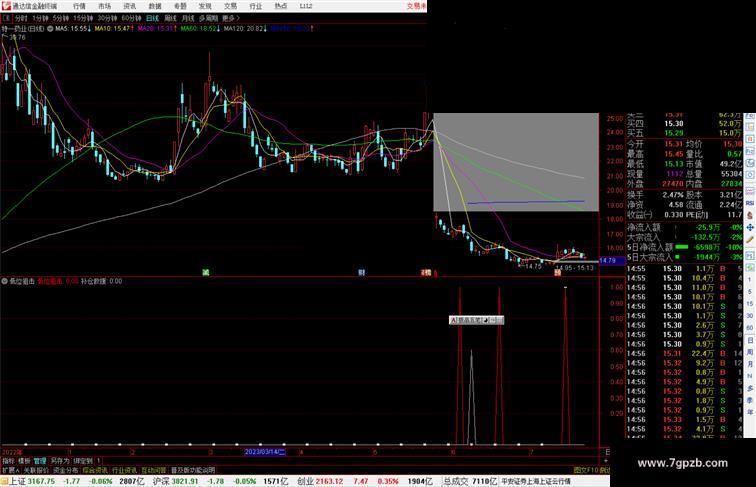Click the MA120 value label

[245, 29]
